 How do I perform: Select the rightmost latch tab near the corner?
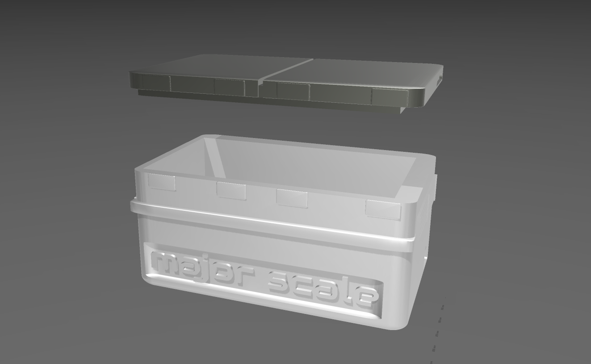click(383, 210)
